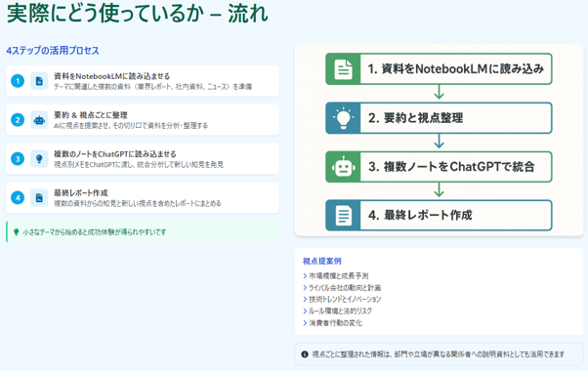Viewport: 588px width, 371px height.
Task: Click the description 視点別メモをChatGPTに渡し
Action: click(139, 165)
